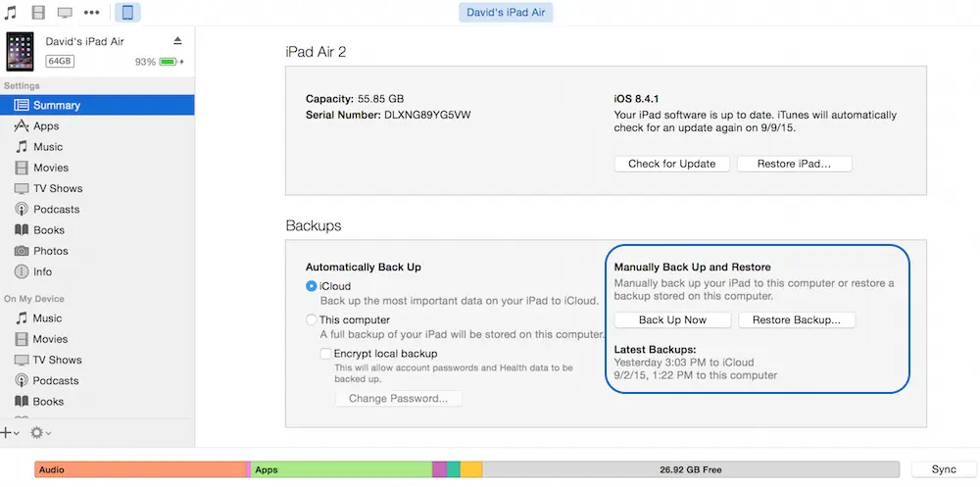Open the more media types ellipsis menu
This screenshot has width=980, height=487.
click(92, 13)
